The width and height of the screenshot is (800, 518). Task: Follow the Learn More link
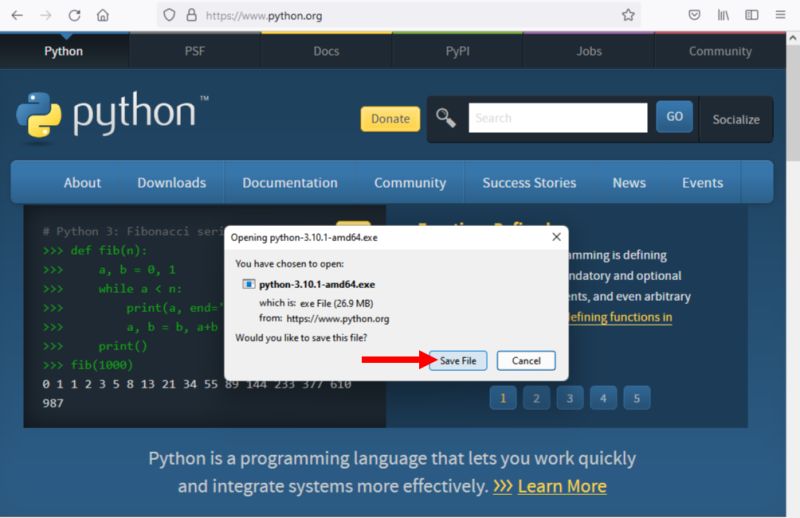(562, 486)
